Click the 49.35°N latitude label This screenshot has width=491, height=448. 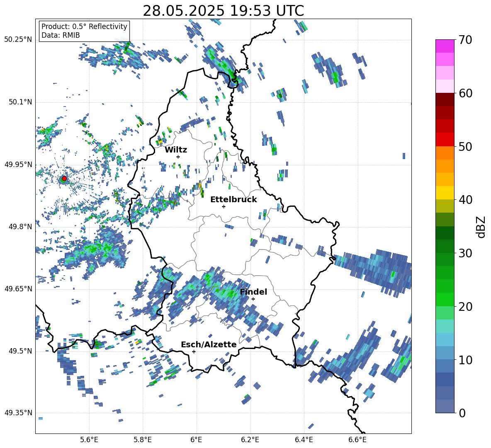click(x=18, y=413)
